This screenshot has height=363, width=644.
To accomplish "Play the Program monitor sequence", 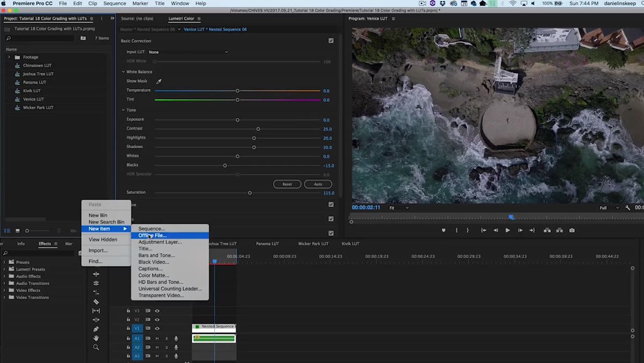I will tap(508, 230).
